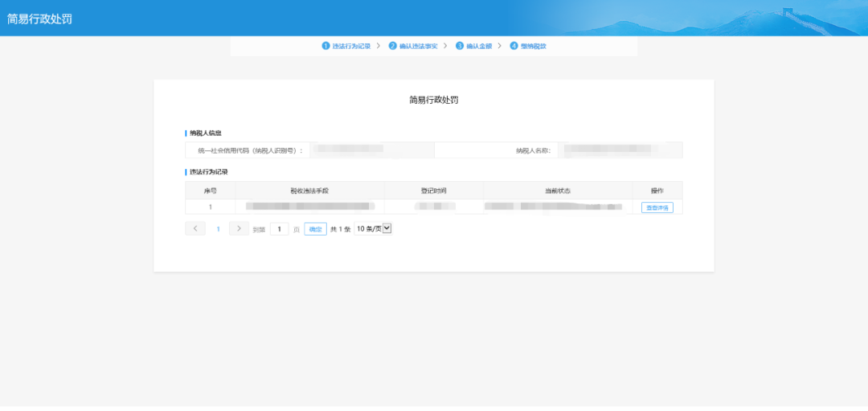
Task: Click step 4 缴纳税款 number icon
Action: (x=514, y=46)
